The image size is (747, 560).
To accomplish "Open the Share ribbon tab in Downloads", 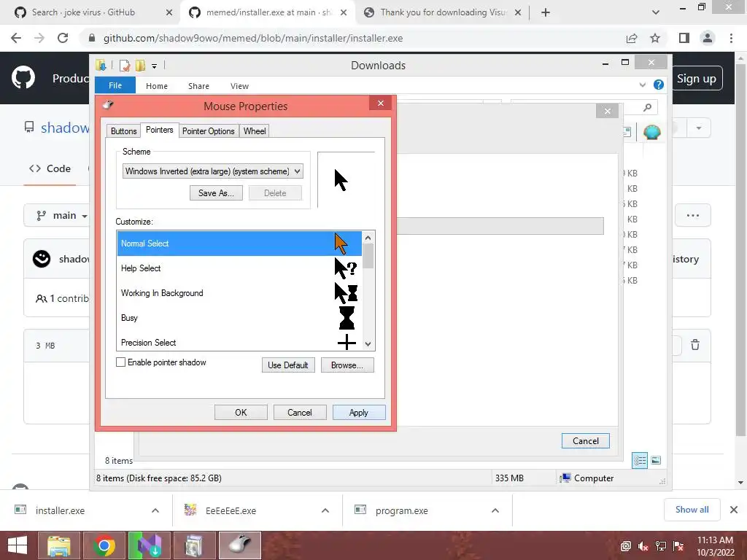I will click(x=198, y=86).
